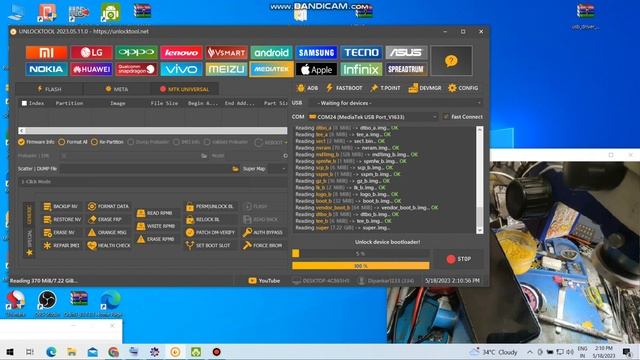Image resolution: width=640 pixels, height=360 pixels.
Task: Click the Scatter DUMP file path field
Action: [x=146, y=169]
